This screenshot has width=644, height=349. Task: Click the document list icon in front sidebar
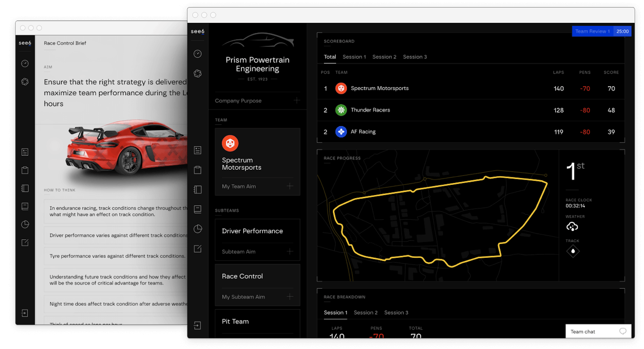point(198,150)
